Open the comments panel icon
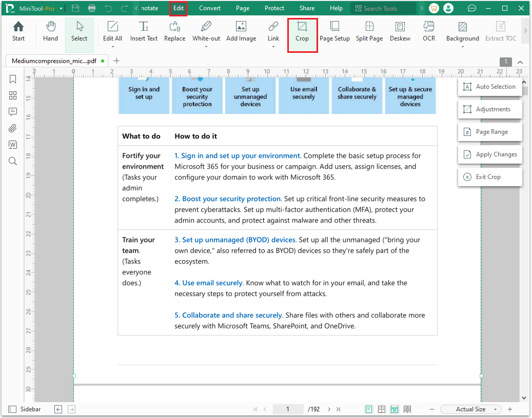Viewport: 532px width, 418px height. point(13,112)
